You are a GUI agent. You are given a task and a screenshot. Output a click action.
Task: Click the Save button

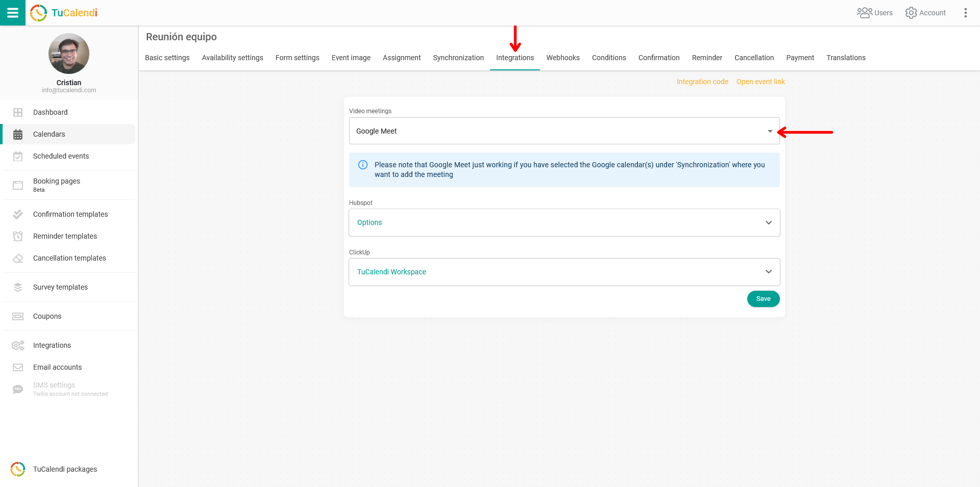(x=763, y=299)
